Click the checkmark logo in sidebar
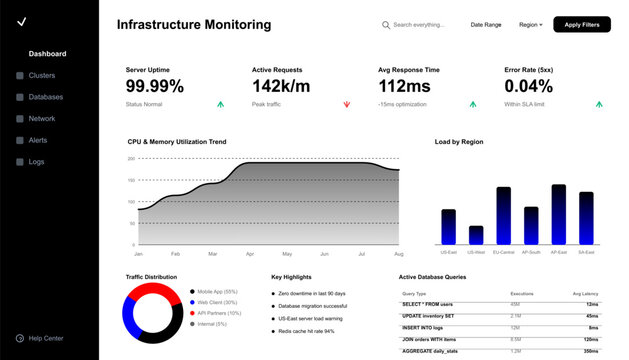Screen dimensions: 629x360 22,22
